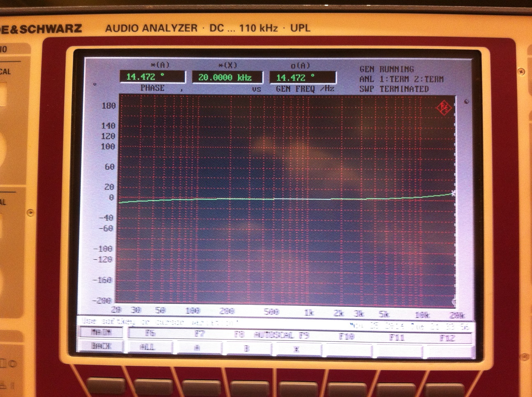Click the F12 function key label
This screenshot has height=397, width=532.
pos(448,338)
